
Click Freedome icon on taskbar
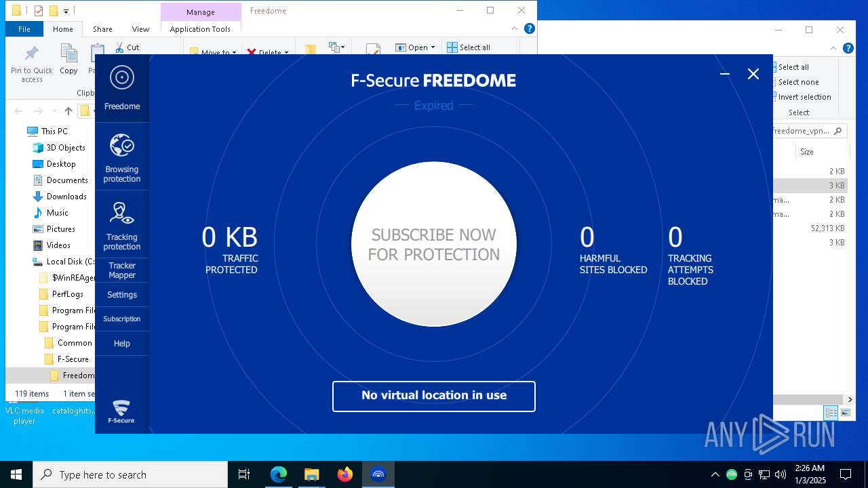click(x=378, y=474)
